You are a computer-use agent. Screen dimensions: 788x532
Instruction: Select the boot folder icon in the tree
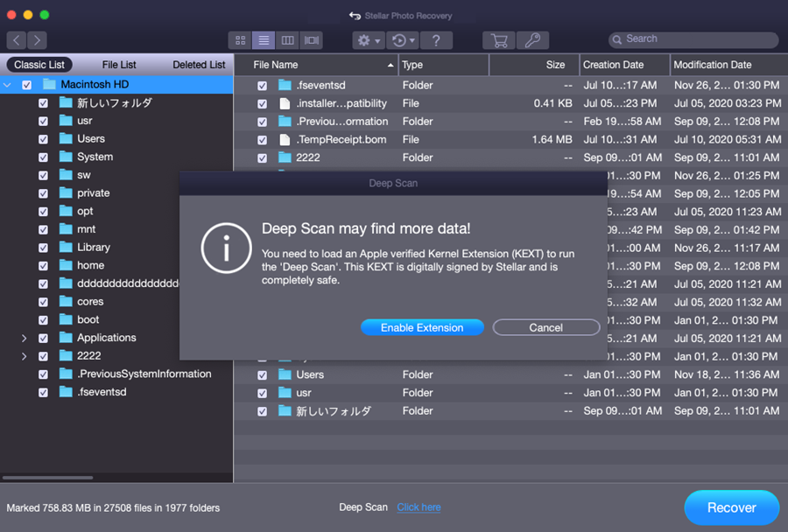pyautogui.click(x=66, y=319)
